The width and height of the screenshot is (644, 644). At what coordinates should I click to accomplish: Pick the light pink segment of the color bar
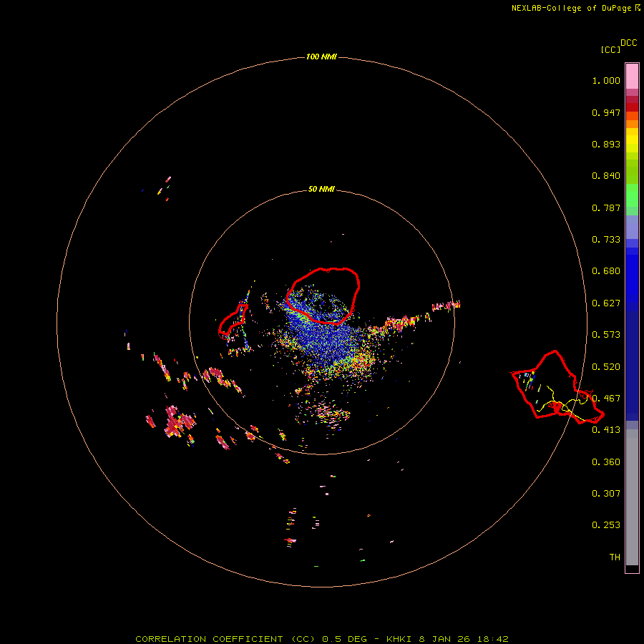pyautogui.click(x=632, y=77)
